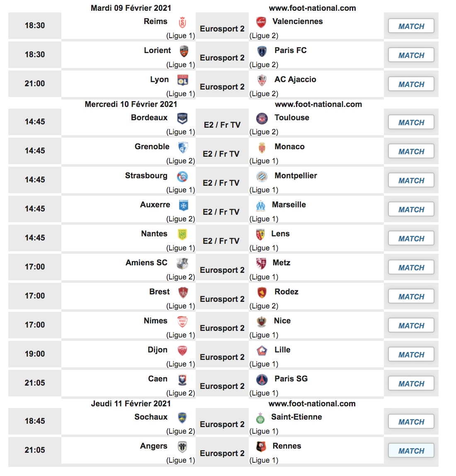Click the Marseille club logo
456x476 pixels.
point(260,206)
